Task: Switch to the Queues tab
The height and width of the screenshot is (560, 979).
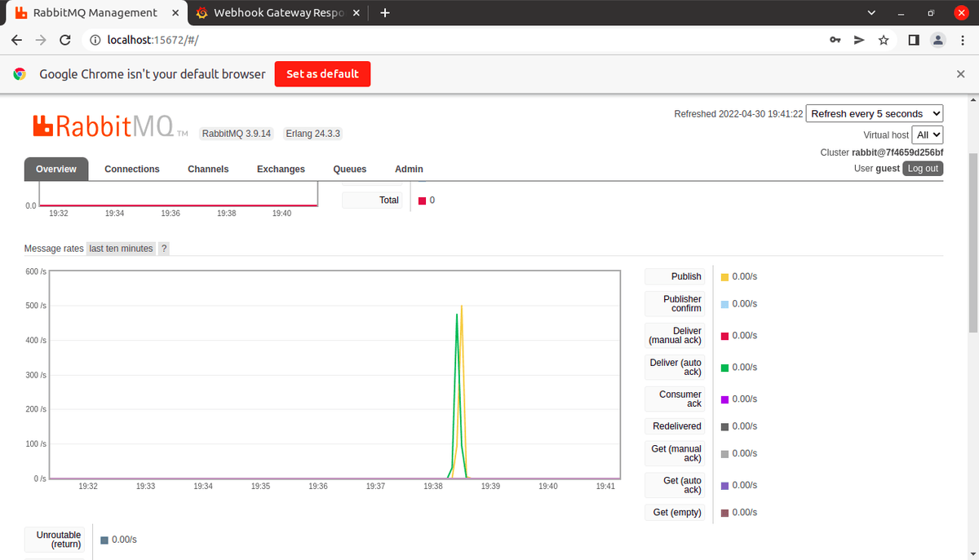Action: tap(349, 169)
